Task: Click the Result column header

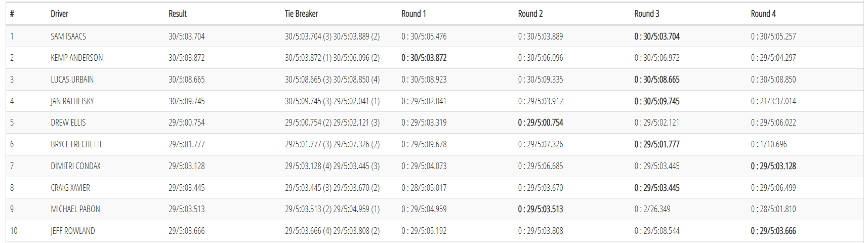Action: point(178,14)
